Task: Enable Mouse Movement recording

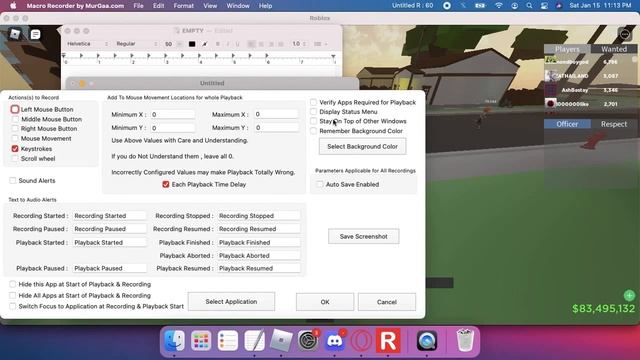Action: (15, 138)
